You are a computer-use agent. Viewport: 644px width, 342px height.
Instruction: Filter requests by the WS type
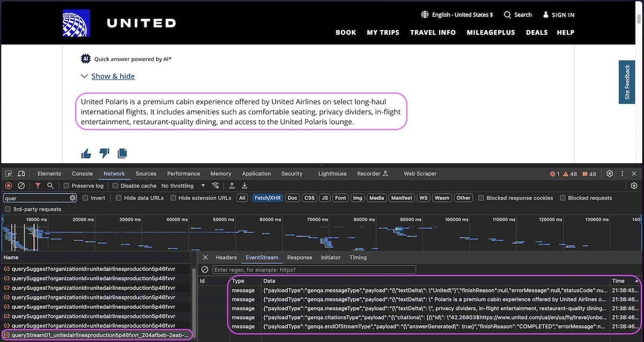pyautogui.click(x=423, y=198)
